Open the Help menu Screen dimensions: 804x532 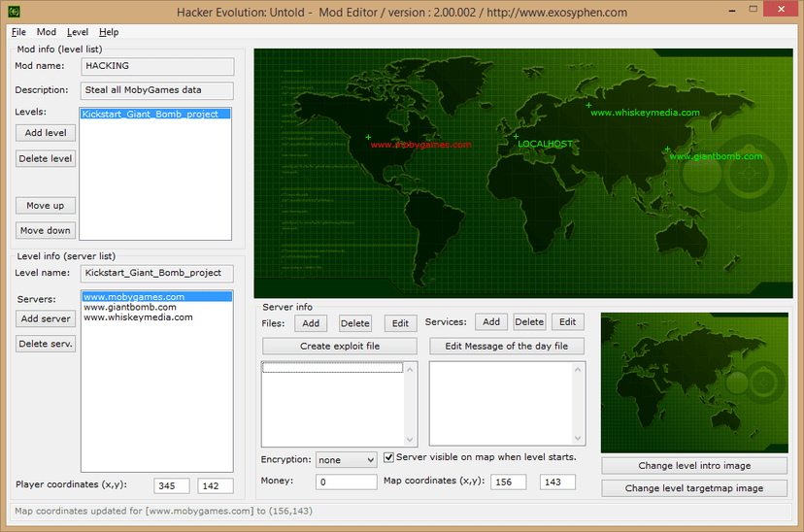109,32
